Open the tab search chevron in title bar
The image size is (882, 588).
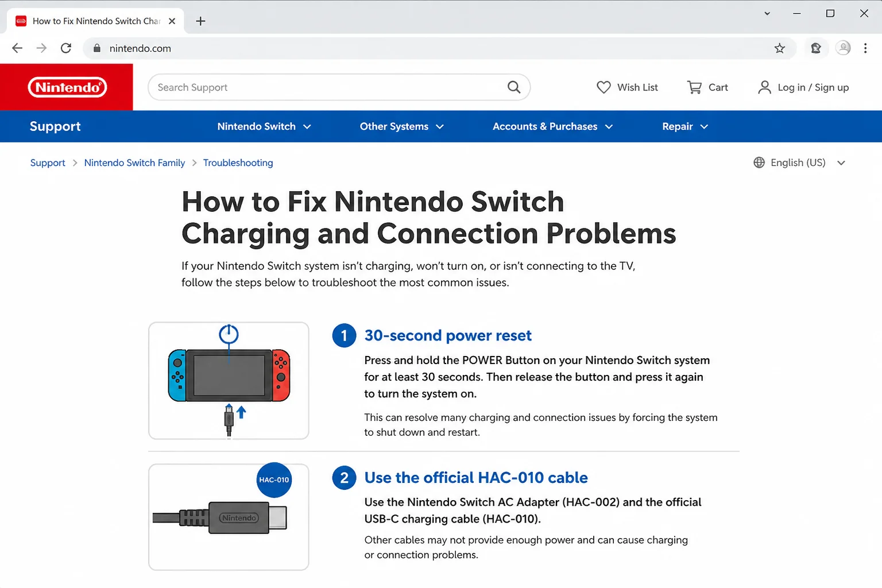click(767, 13)
